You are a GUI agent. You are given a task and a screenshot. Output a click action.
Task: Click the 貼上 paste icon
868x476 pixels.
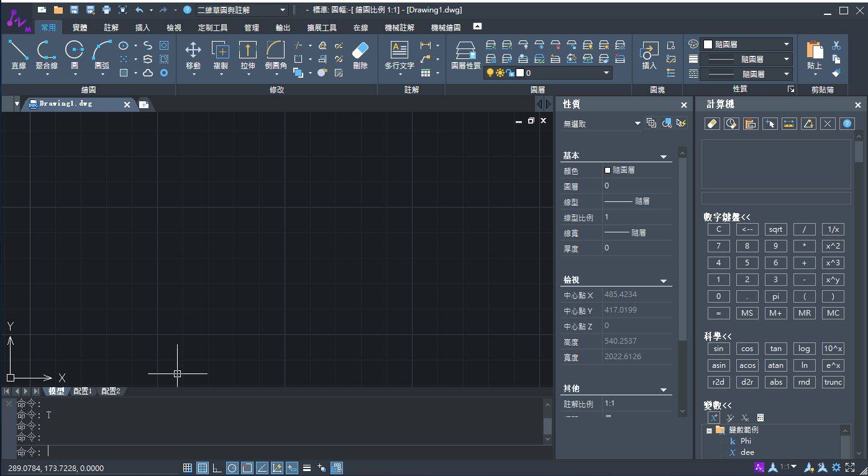click(814, 55)
